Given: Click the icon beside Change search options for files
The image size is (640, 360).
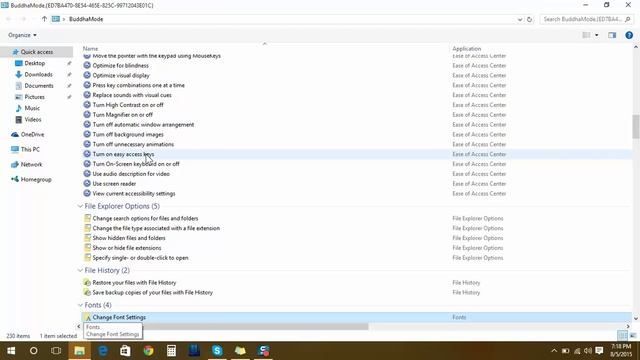Looking at the screenshot, I should [x=87, y=218].
